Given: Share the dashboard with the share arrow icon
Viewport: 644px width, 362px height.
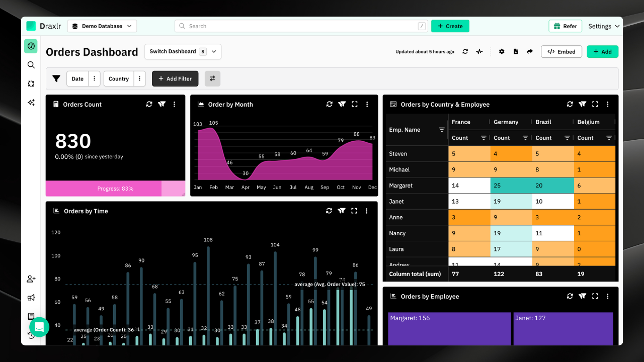Looking at the screenshot, I should [x=529, y=51].
